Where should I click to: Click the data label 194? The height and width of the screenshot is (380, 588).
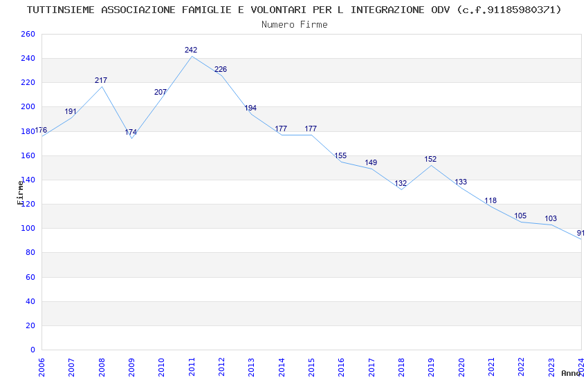250,108
